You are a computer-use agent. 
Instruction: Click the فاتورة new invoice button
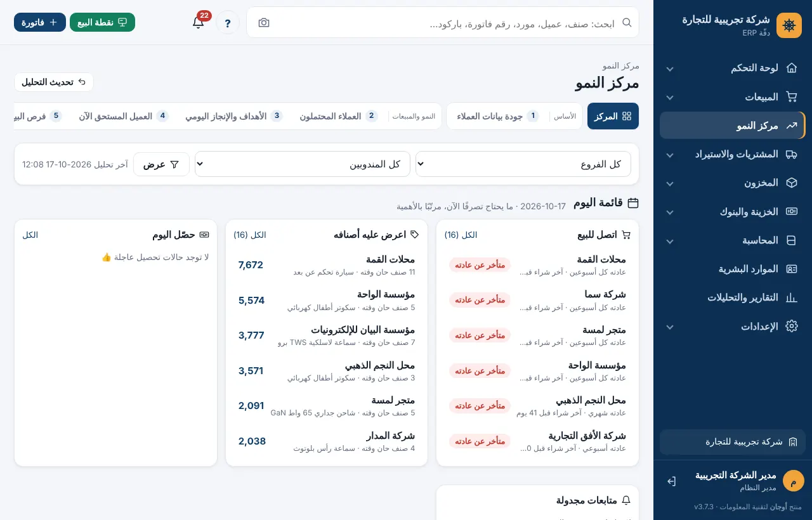40,22
